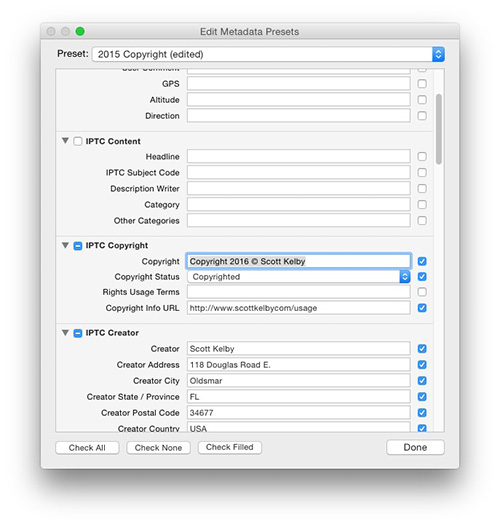The height and width of the screenshot is (527, 500).
Task: Uncheck the Creator City checkbox
Action: tap(422, 380)
